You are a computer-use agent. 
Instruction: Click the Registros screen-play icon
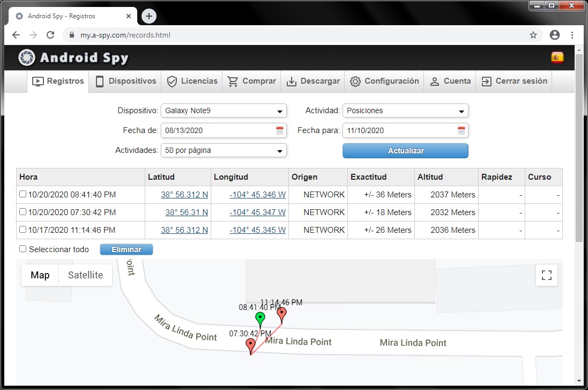pyautogui.click(x=38, y=82)
